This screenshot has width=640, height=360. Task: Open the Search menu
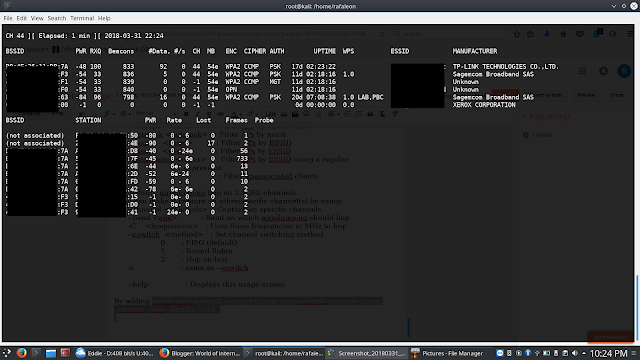(x=56, y=18)
